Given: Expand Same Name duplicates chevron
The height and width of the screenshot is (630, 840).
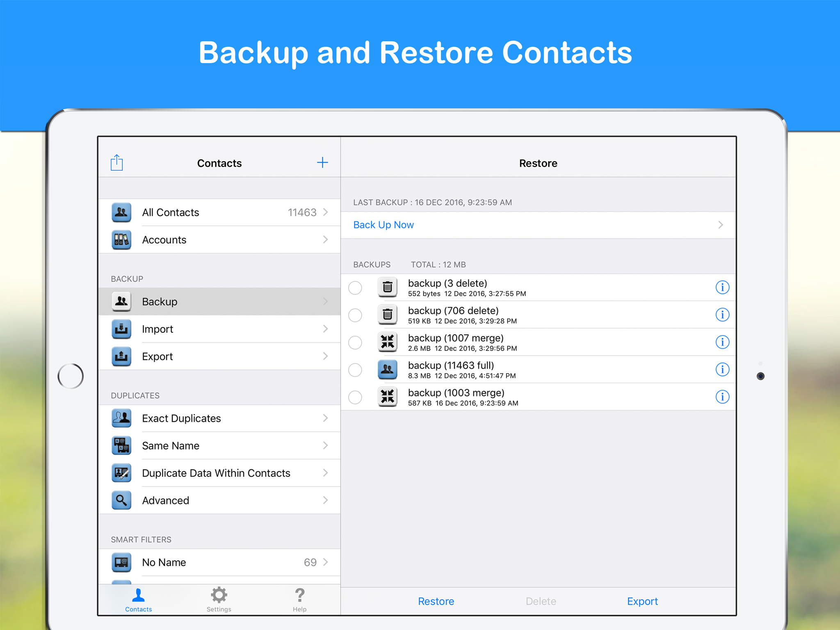Looking at the screenshot, I should coord(325,445).
